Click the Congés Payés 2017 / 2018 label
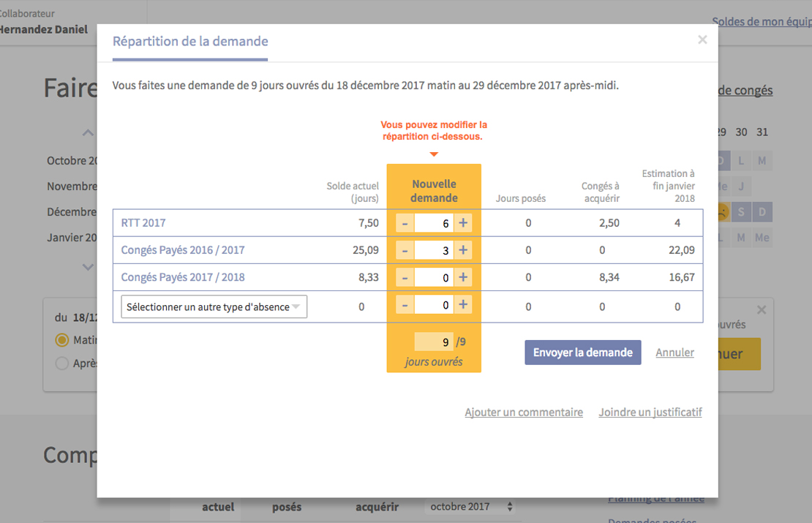The width and height of the screenshot is (812, 523). pyautogui.click(x=183, y=277)
